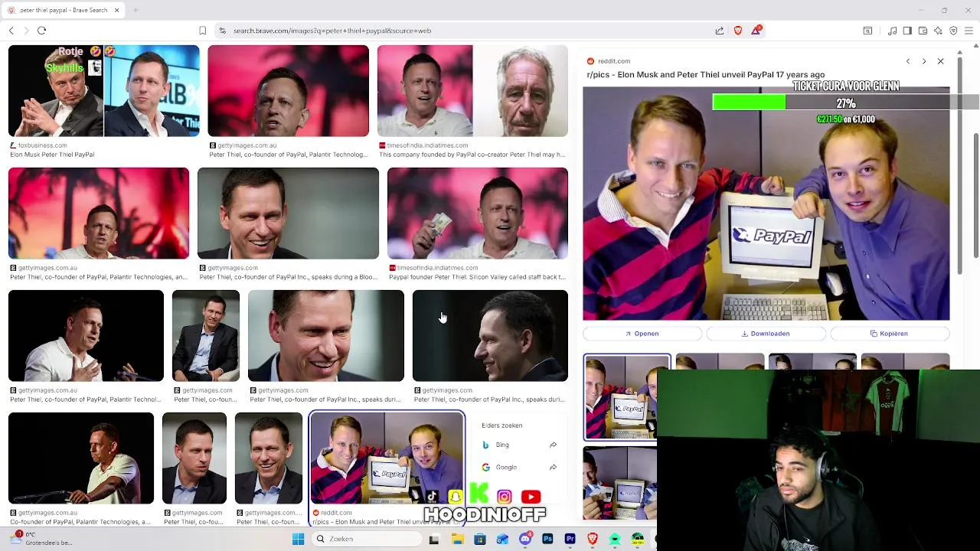Click the 'r/pics - Elon Musk and Peter Thiel unveil PayPal 17 years ago' title
Image resolution: width=980 pixels, height=551 pixels.
pos(706,75)
